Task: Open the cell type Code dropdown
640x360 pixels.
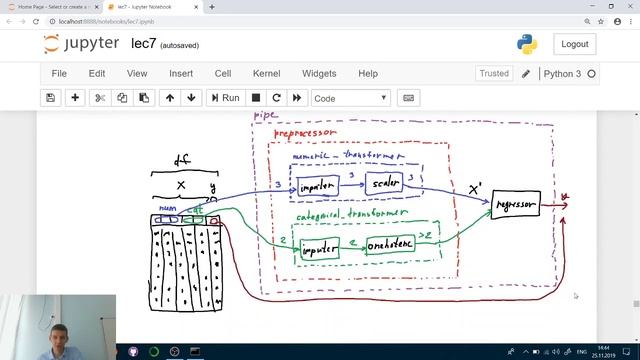Action: 351,98
